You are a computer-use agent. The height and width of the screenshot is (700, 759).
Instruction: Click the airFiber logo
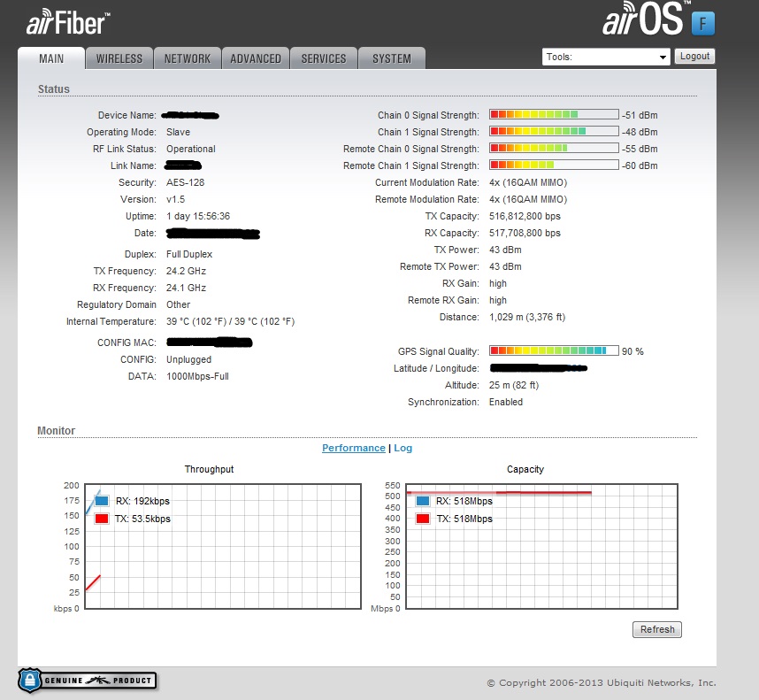68,23
